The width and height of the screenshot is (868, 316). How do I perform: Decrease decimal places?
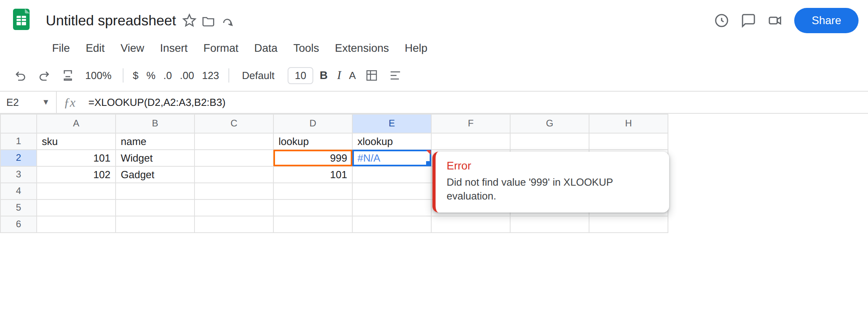point(168,75)
